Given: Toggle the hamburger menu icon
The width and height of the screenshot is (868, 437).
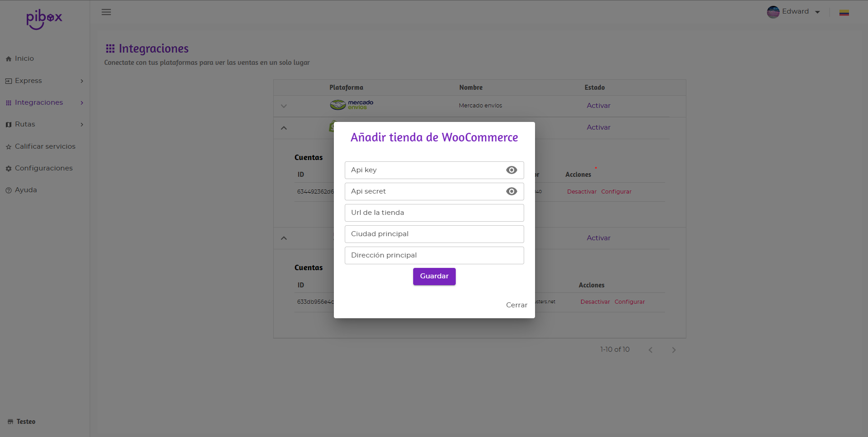Looking at the screenshot, I should pyautogui.click(x=106, y=12).
